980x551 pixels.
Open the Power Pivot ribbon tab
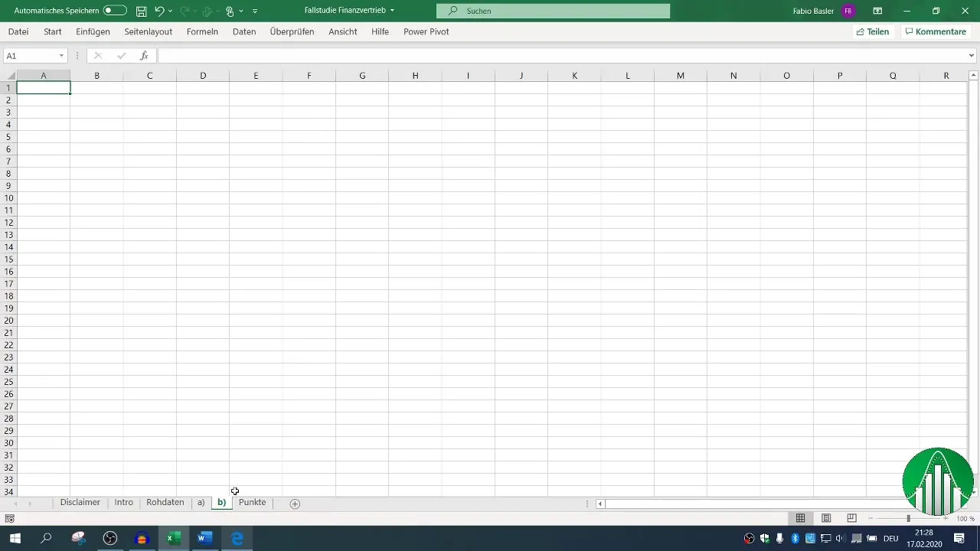pos(426,31)
